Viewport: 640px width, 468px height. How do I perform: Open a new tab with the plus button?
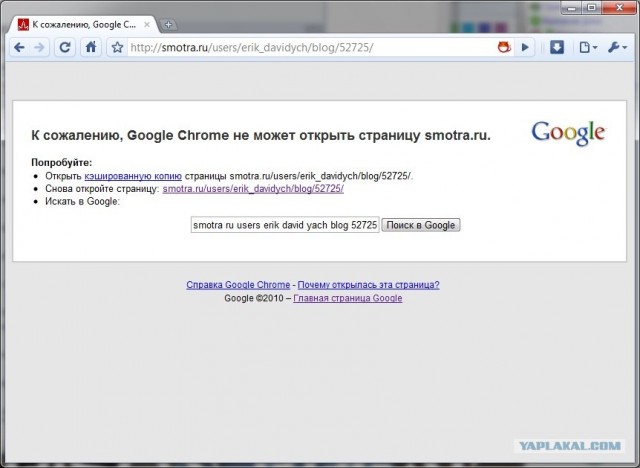(168, 25)
